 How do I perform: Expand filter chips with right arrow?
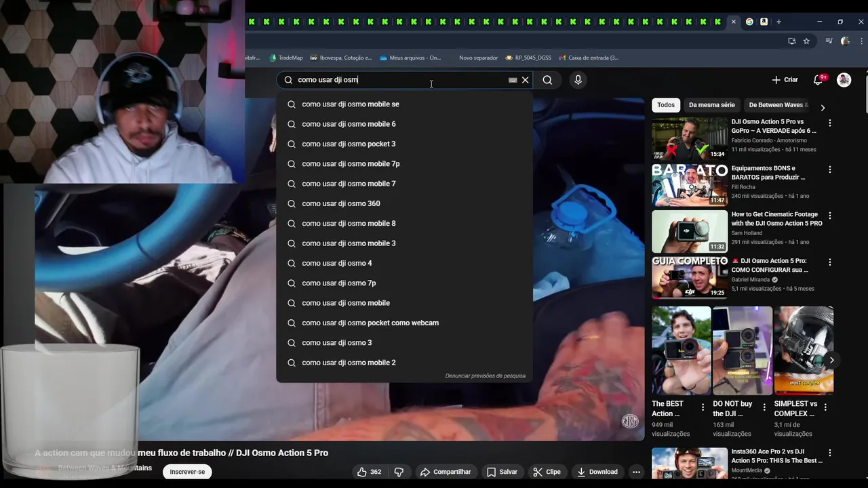[823, 108]
